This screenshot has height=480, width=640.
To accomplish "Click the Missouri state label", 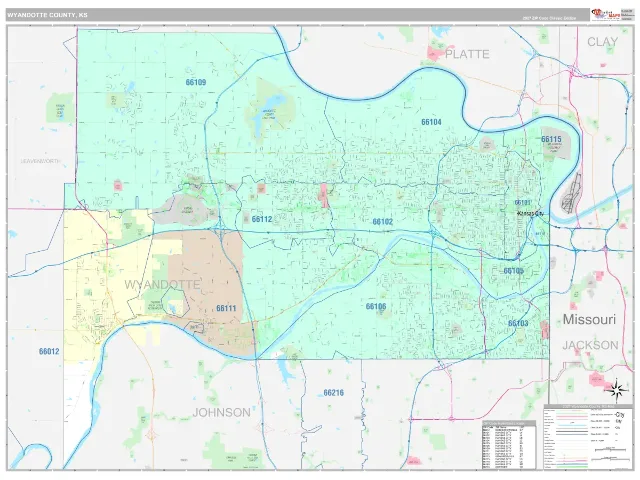I will click(x=589, y=319).
